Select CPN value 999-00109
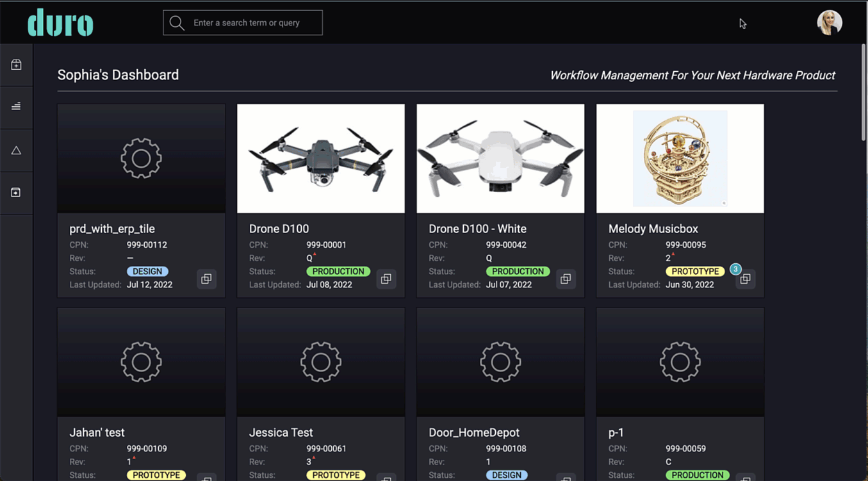This screenshot has width=868, height=481. coord(147,448)
